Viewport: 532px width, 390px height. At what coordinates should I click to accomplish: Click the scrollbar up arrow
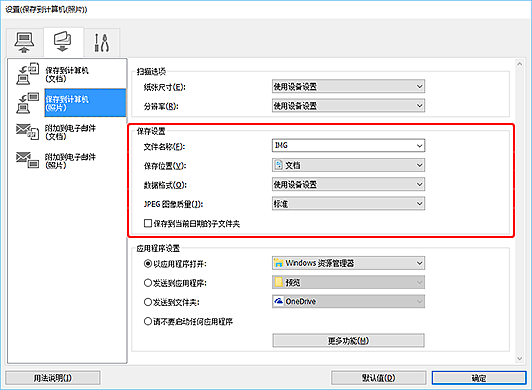pos(519,64)
